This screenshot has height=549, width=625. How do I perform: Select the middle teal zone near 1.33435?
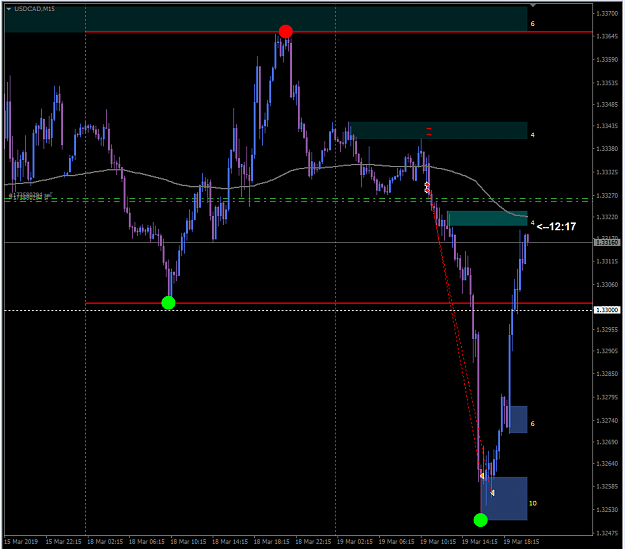[x=438, y=130]
